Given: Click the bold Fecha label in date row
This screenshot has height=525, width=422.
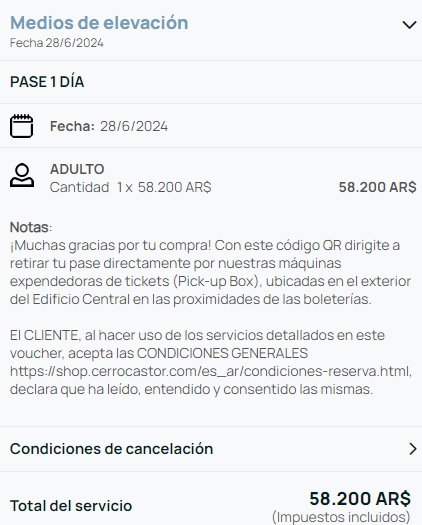Looking at the screenshot, I should [x=72, y=126].
